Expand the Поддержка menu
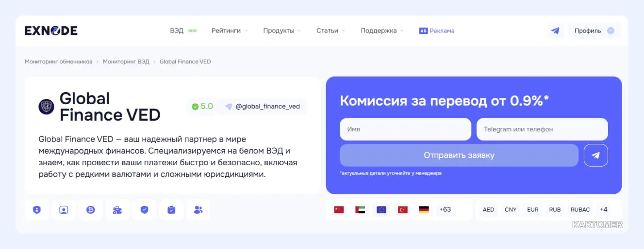The height and width of the screenshot is (249, 644). point(382,31)
